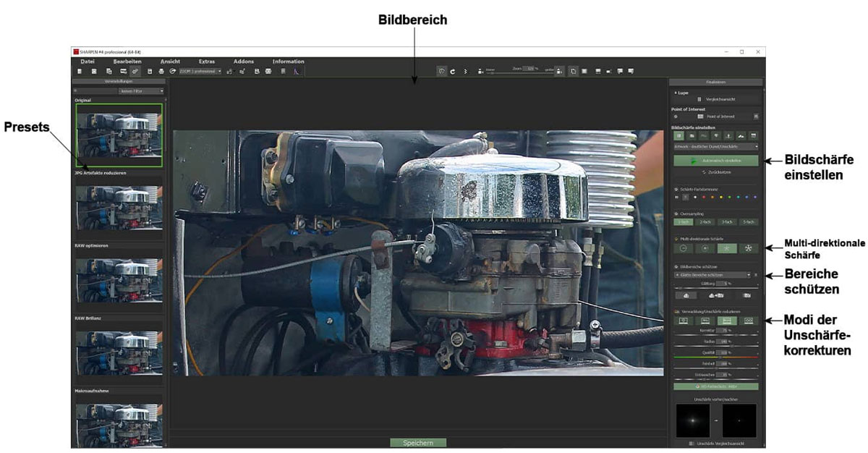Toggle the Oversampling section switch

(676, 214)
